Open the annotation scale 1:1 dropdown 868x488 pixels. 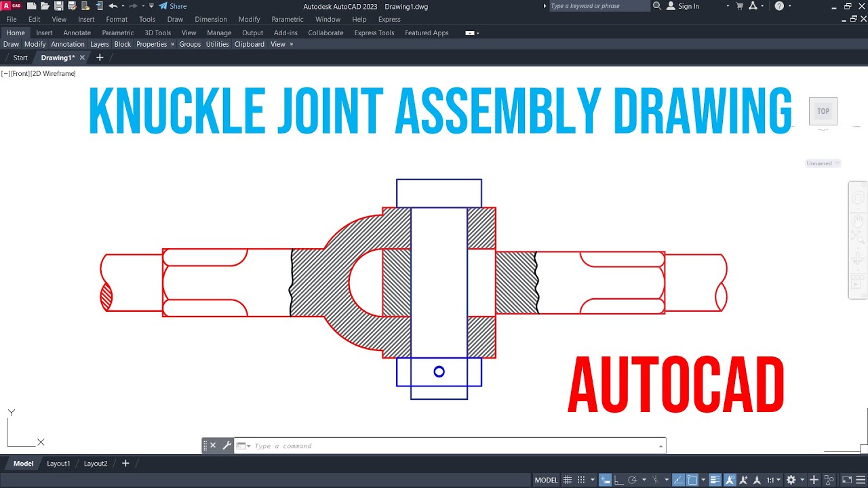pos(772,480)
